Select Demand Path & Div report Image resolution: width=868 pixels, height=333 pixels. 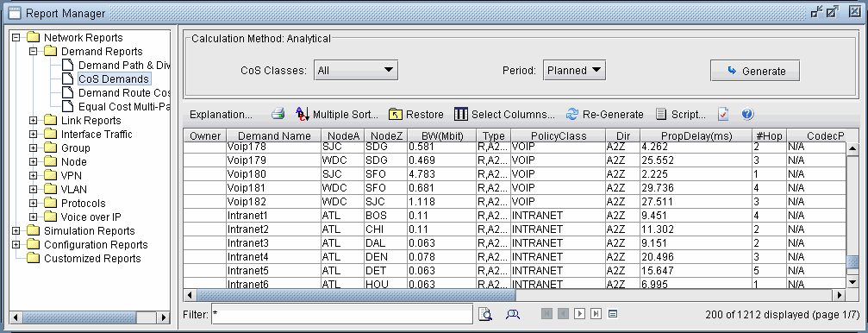[124, 66]
